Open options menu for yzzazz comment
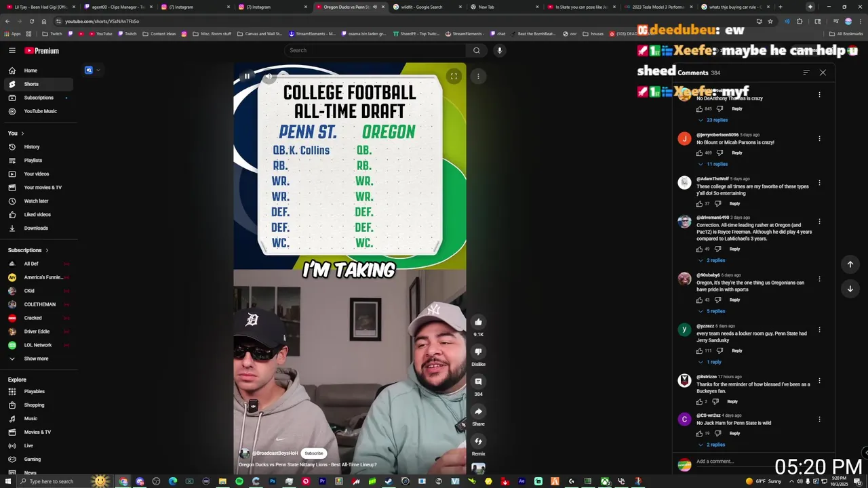Viewport: 868px width, 488px height. click(819, 330)
